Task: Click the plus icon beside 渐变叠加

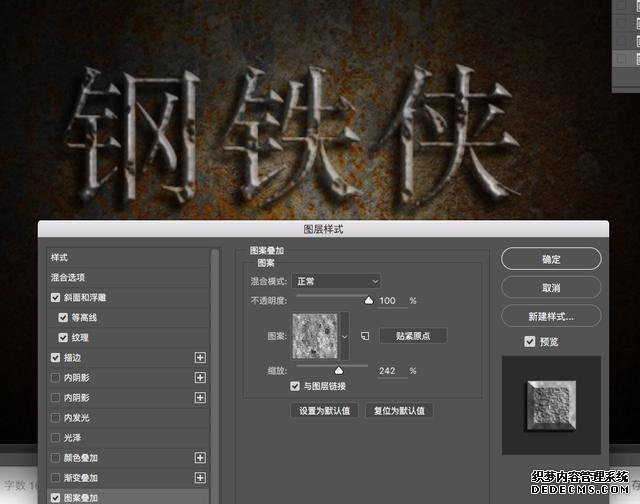Action: tap(200, 477)
